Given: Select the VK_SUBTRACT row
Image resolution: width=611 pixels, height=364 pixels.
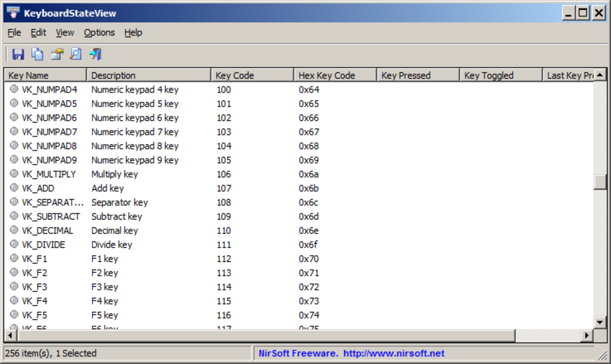Looking at the screenshot, I should click(x=50, y=216).
